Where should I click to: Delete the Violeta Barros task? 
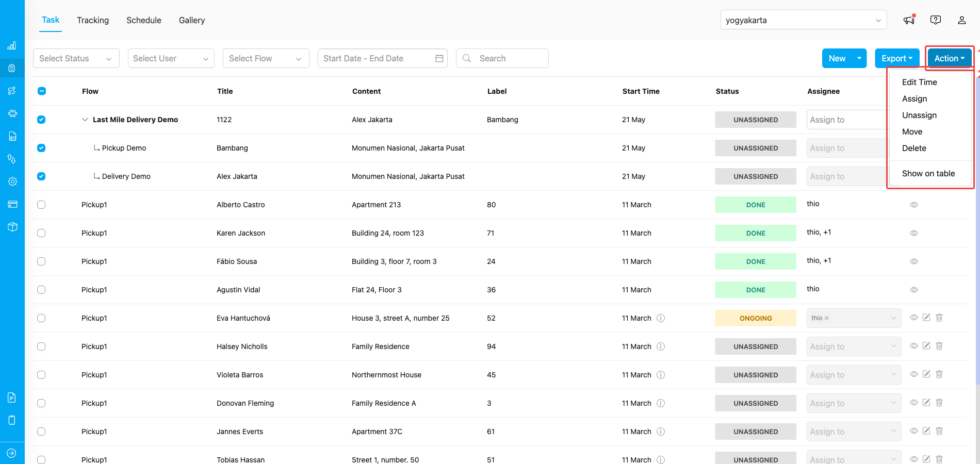point(939,374)
